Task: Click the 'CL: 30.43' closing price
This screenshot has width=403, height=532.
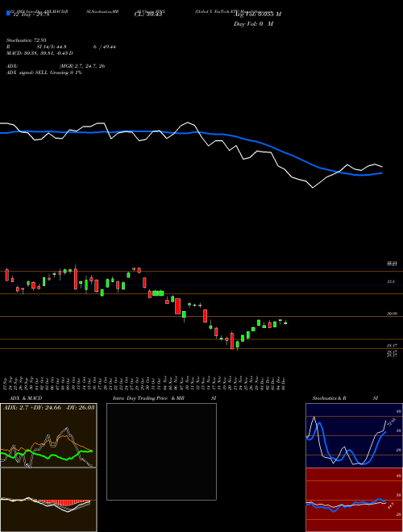Action: point(147,15)
